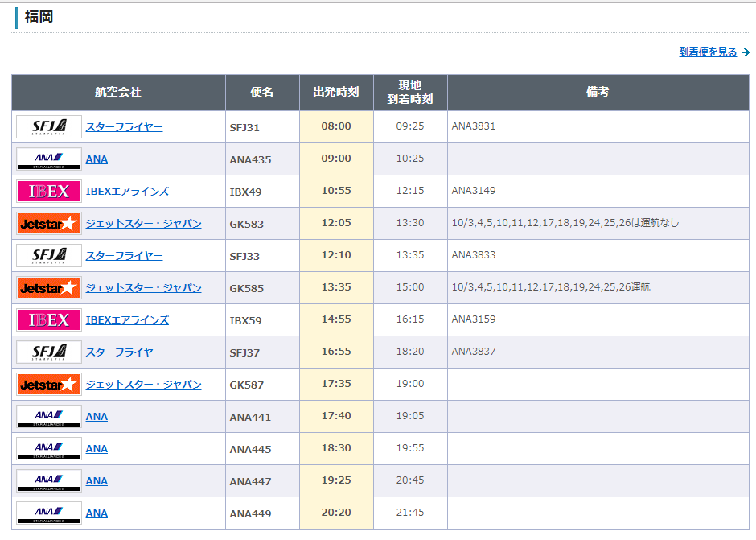The height and width of the screenshot is (540, 756).
Task: Open ジェットスター・ジャパン link for flight GK583
Action: [144, 224]
